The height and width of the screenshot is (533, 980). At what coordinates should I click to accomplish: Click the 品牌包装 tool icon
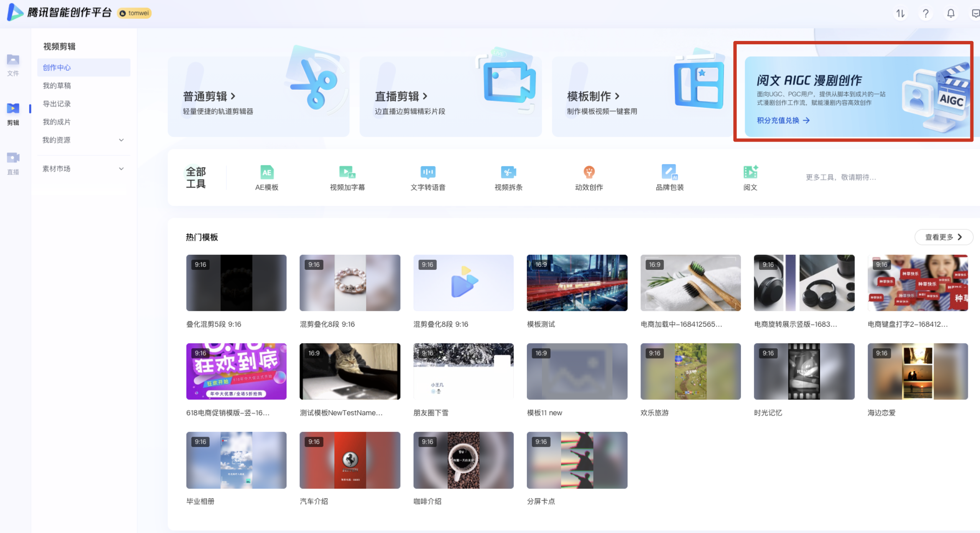pyautogui.click(x=669, y=173)
